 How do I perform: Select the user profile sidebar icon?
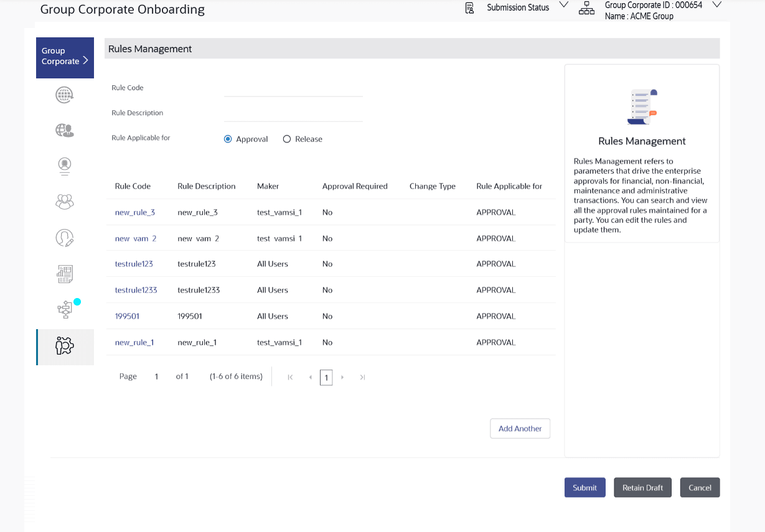(65, 165)
